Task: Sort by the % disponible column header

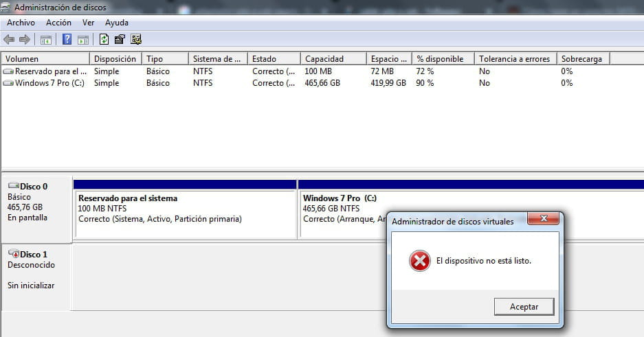Action: point(443,58)
